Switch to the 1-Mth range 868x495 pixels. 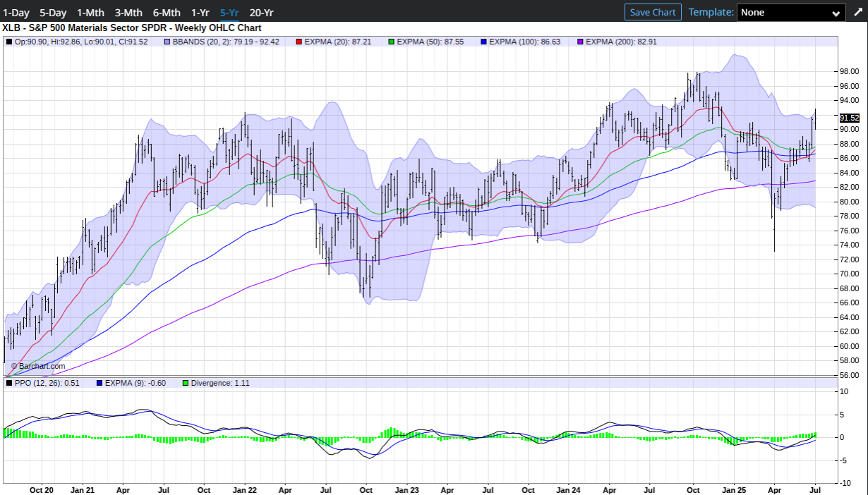(92, 13)
